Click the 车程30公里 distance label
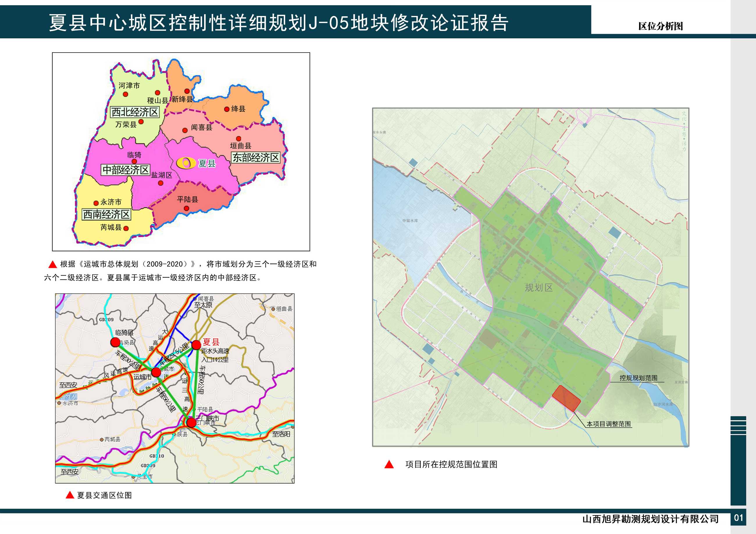756x534 pixels. click(128, 361)
